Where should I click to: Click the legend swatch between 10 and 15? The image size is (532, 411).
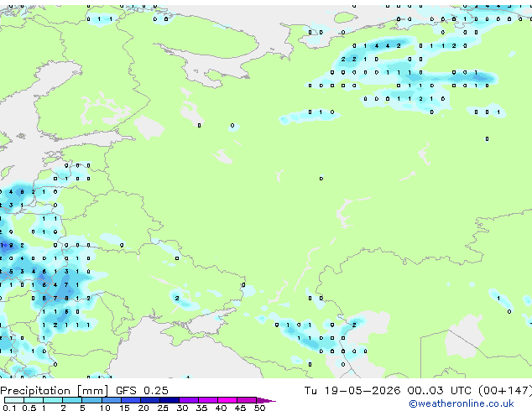pyautogui.click(x=112, y=400)
